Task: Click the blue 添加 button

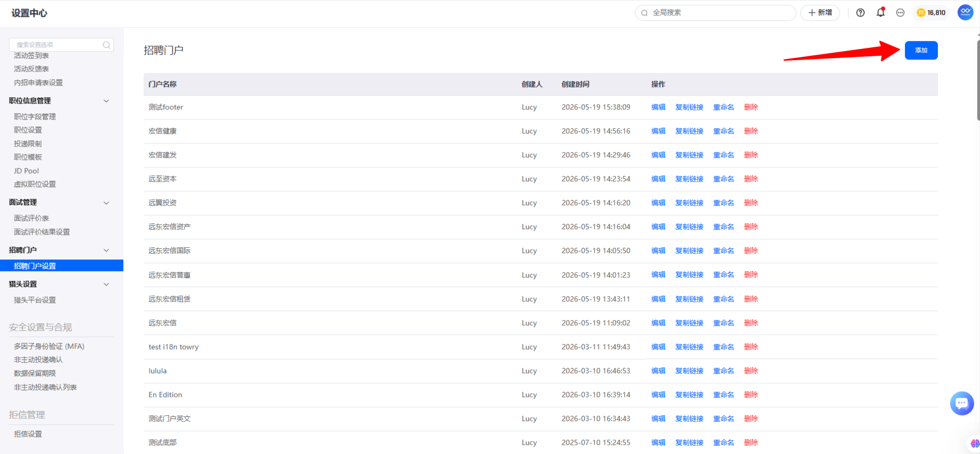Action: (921, 51)
